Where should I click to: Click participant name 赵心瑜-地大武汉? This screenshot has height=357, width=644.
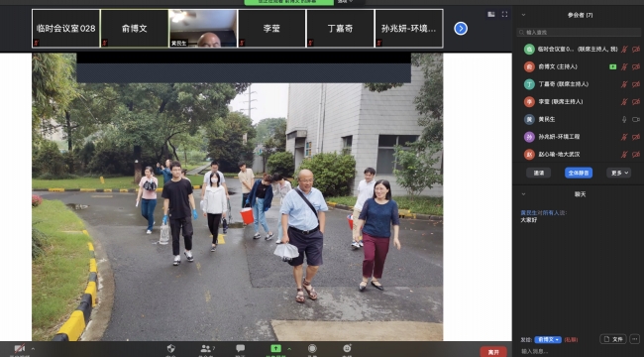[559, 155]
